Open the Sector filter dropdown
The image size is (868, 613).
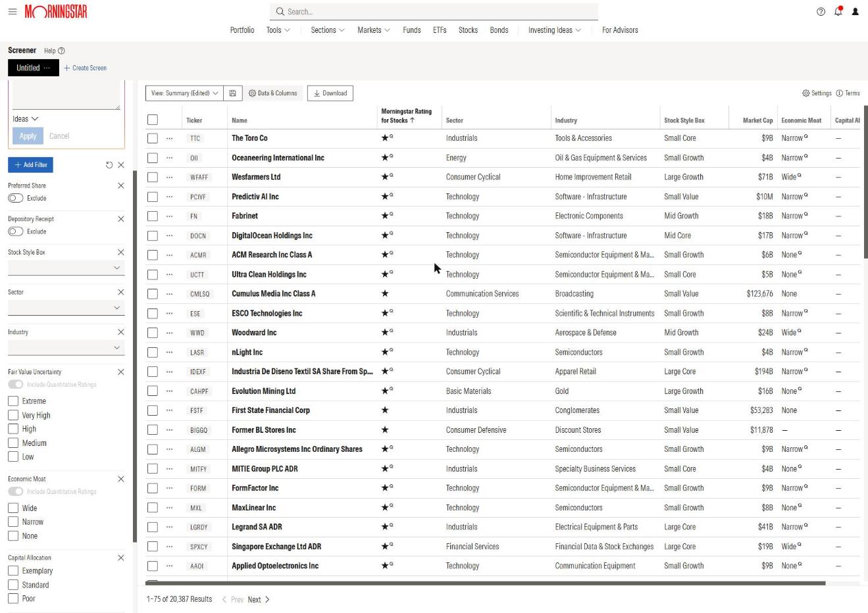(66, 308)
